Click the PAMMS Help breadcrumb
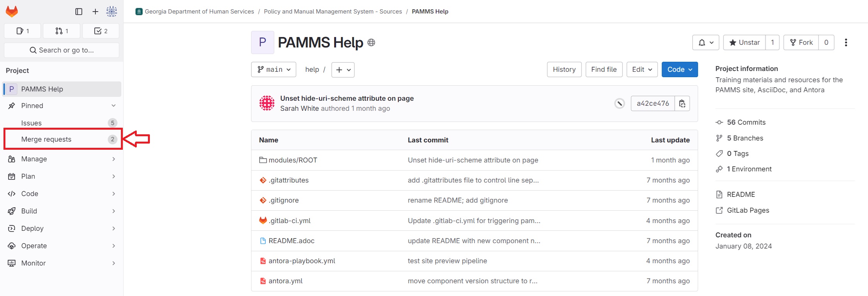 [x=430, y=12]
